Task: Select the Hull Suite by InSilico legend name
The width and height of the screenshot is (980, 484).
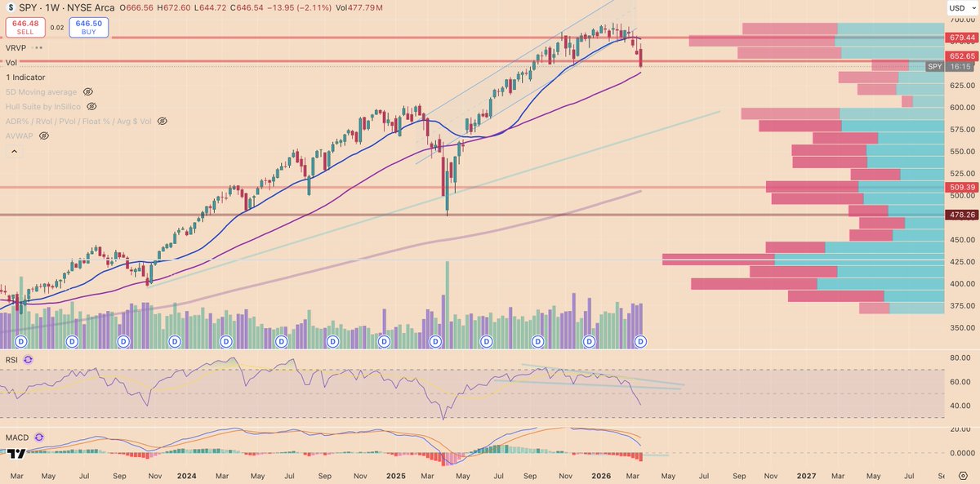Action: point(43,106)
